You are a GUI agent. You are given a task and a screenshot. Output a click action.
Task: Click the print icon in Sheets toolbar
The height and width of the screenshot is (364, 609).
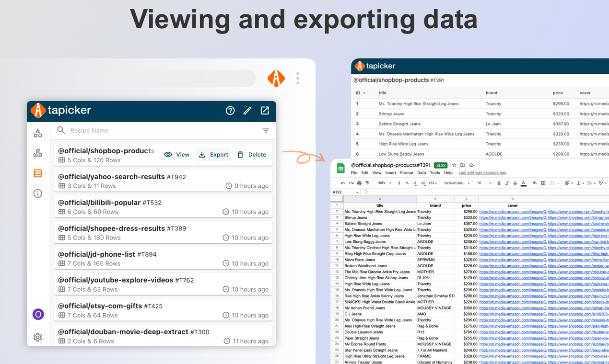point(359,183)
